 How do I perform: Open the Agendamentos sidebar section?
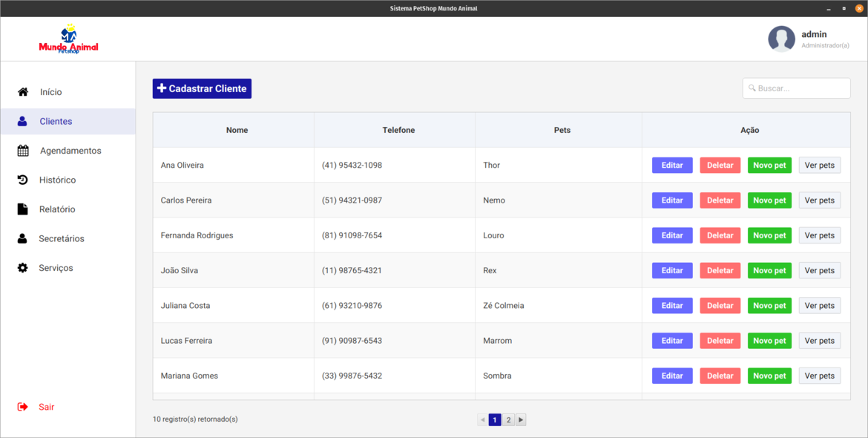[70, 151]
